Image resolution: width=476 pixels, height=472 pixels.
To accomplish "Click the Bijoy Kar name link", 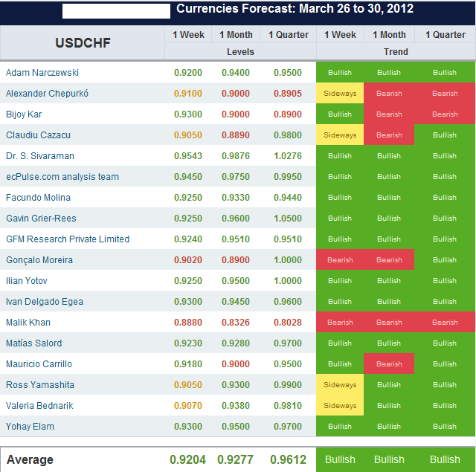I will tap(24, 114).
